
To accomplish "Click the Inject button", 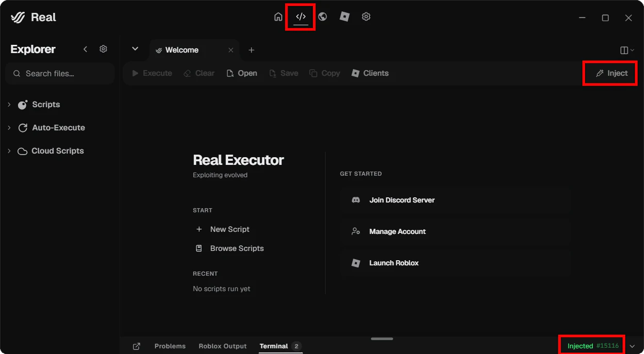I will tap(612, 73).
